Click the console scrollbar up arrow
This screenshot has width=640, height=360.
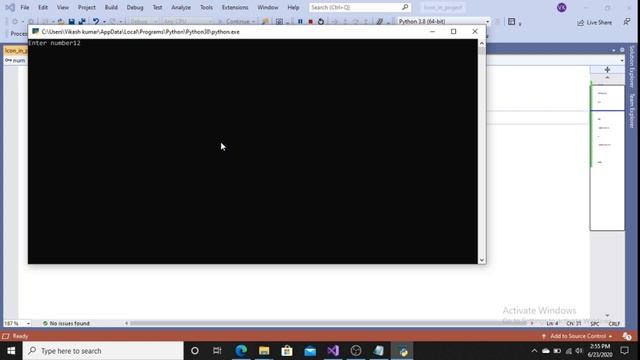click(482, 43)
